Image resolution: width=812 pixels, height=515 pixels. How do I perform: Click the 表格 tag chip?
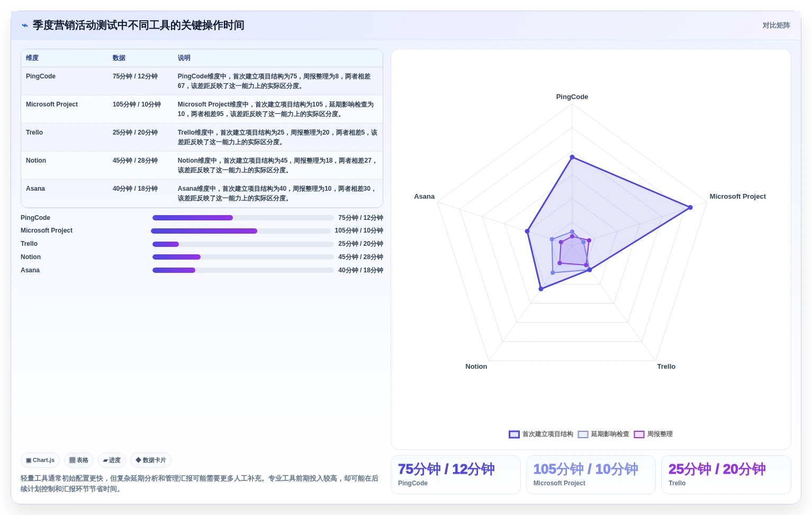click(x=79, y=460)
